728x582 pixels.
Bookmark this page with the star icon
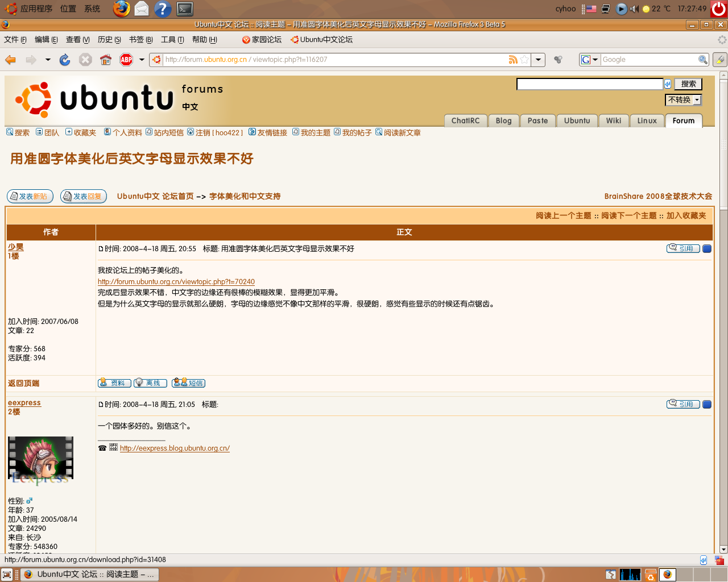524,60
